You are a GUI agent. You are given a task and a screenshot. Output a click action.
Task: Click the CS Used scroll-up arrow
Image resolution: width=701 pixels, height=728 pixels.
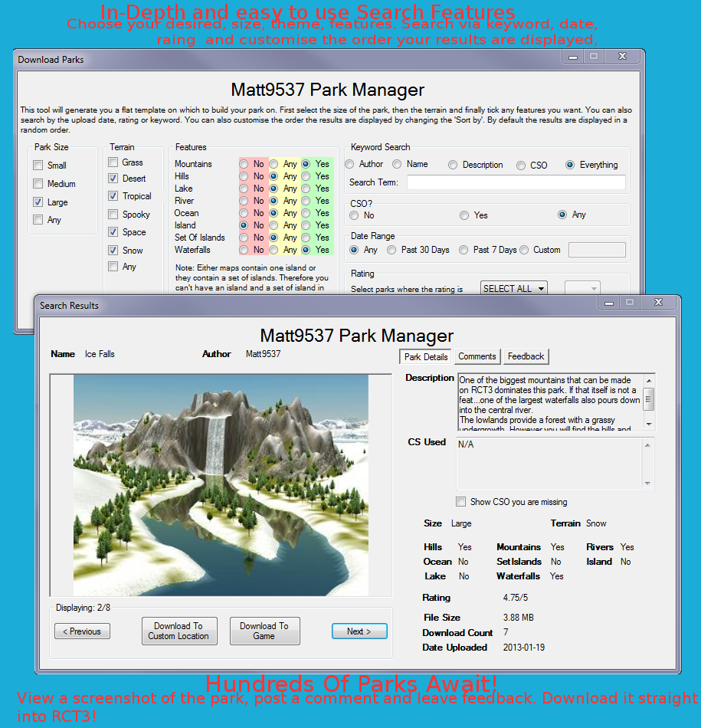pyautogui.click(x=647, y=445)
